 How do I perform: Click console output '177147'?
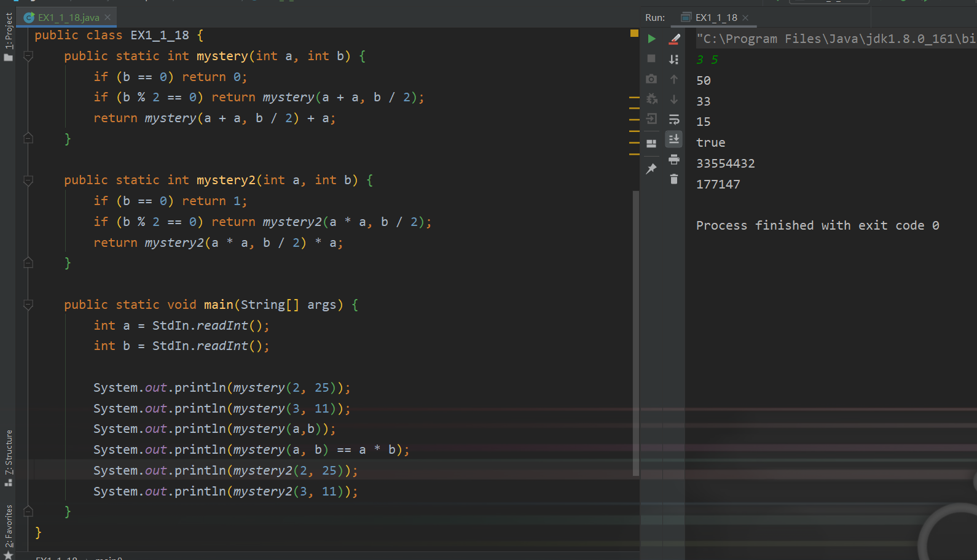[718, 184]
